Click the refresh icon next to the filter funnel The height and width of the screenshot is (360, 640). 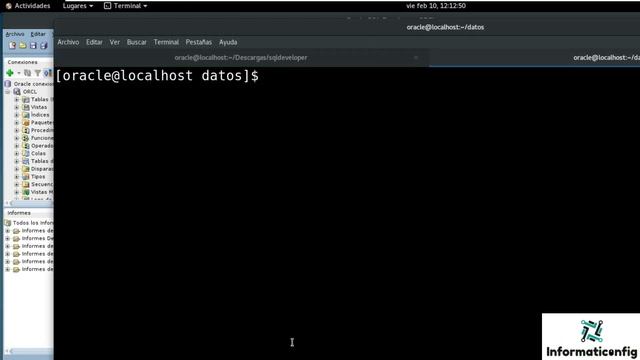click(27, 73)
